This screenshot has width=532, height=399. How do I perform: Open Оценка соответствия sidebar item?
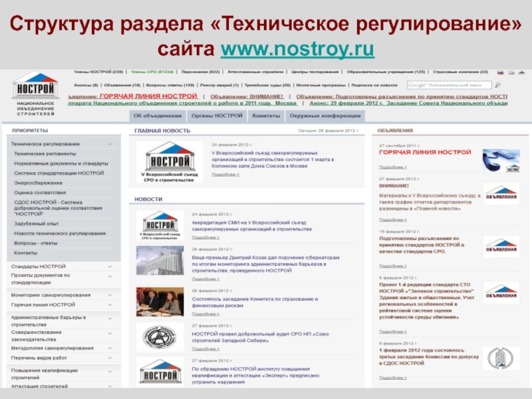click(x=40, y=192)
